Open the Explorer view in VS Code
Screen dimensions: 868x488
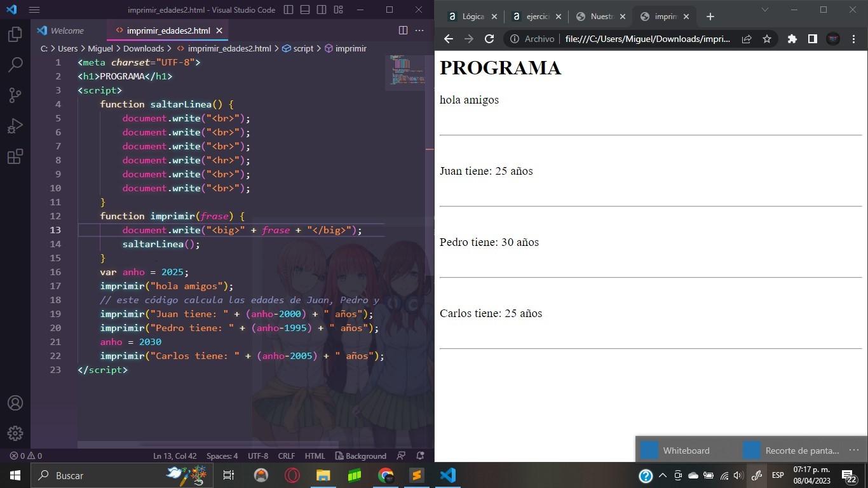pyautogui.click(x=15, y=34)
